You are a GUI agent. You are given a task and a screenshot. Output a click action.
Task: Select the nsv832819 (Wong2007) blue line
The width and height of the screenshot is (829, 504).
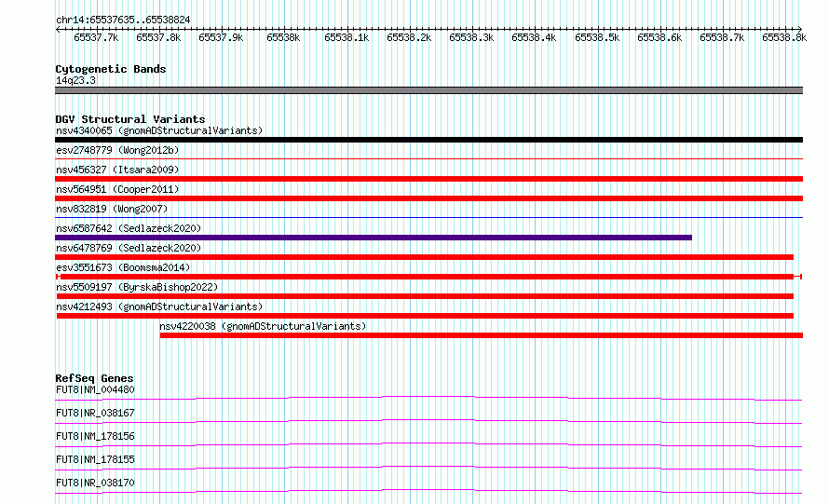(x=428, y=217)
